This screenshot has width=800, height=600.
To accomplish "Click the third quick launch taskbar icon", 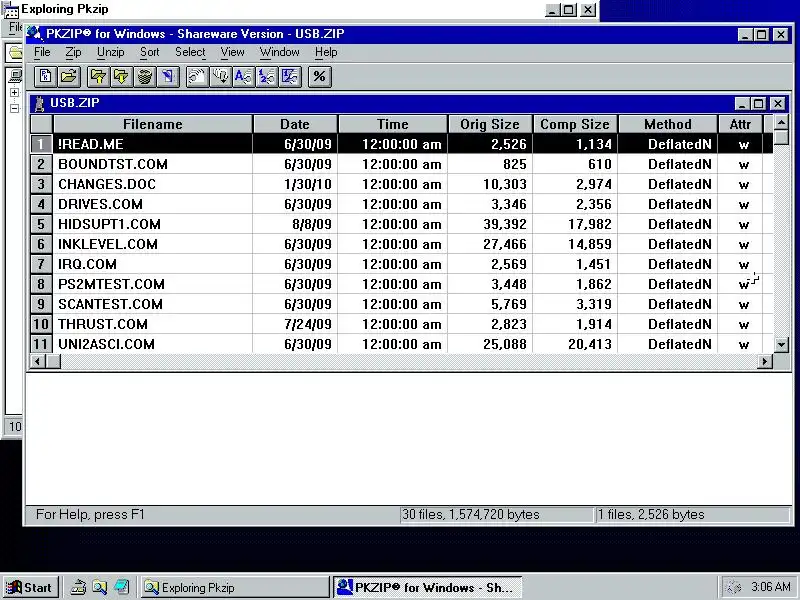I will [121, 587].
